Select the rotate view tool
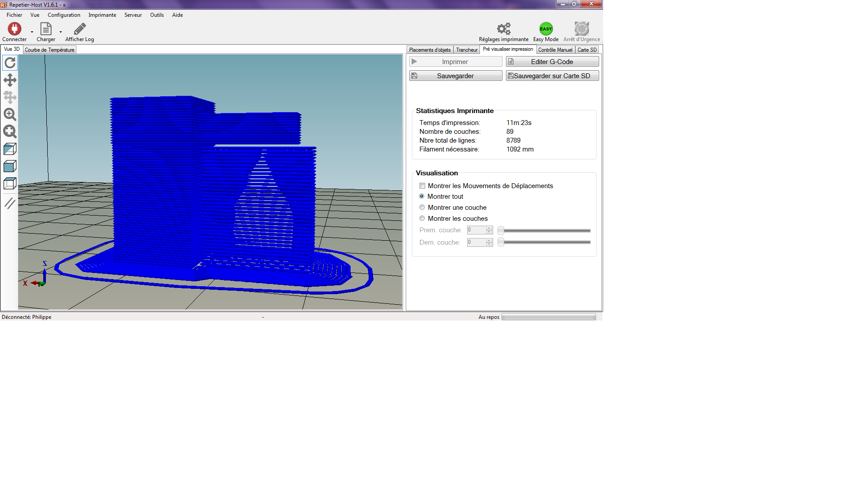The width and height of the screenshot is (868, 488). (x=10, y=63)
